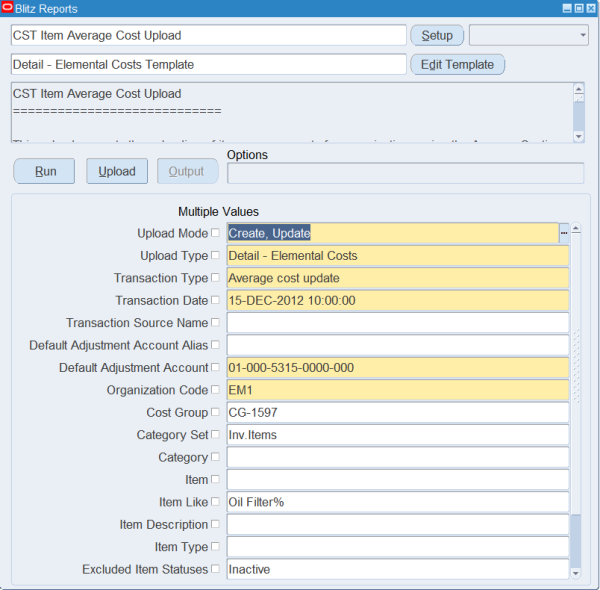Click the template field Detail - Elemental Costs Template
This screenshot has width=600, height=590.
(x=209, y=65)
